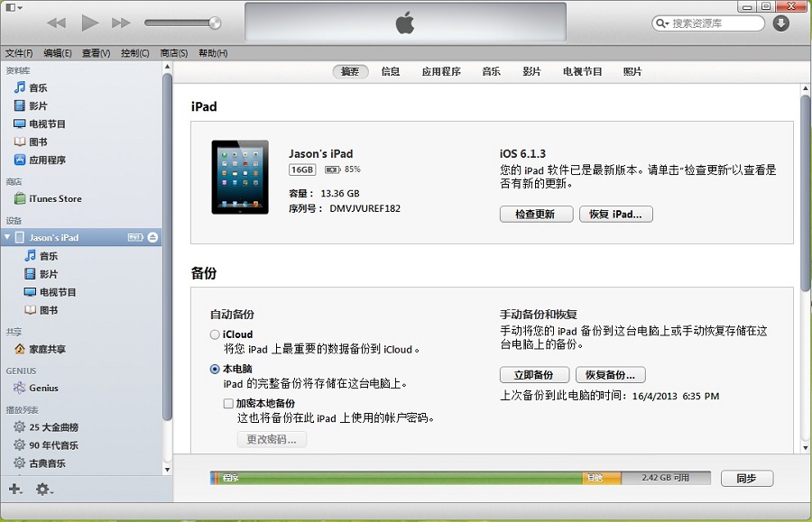This screenshot has width=812, height=522.
Task: Select the 本电脑 backup radio button
Action: (215, 369)
